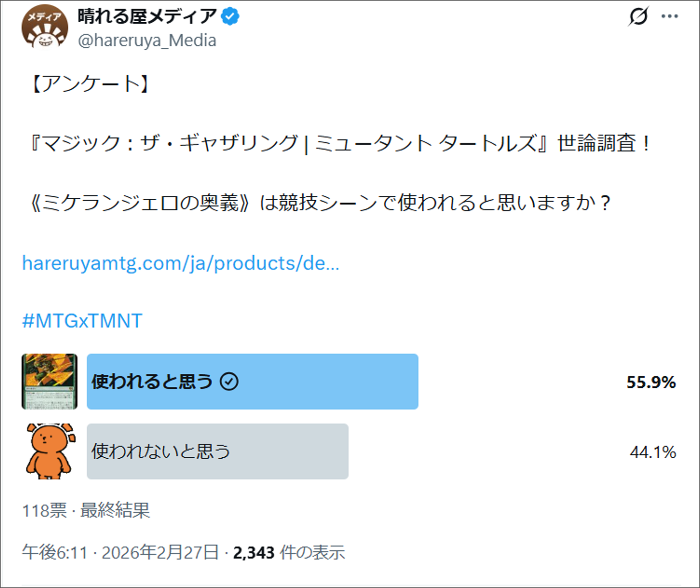The image size is (700, 588).
Task: Select the 使われると思う poll bar
Action: point(252,381)
